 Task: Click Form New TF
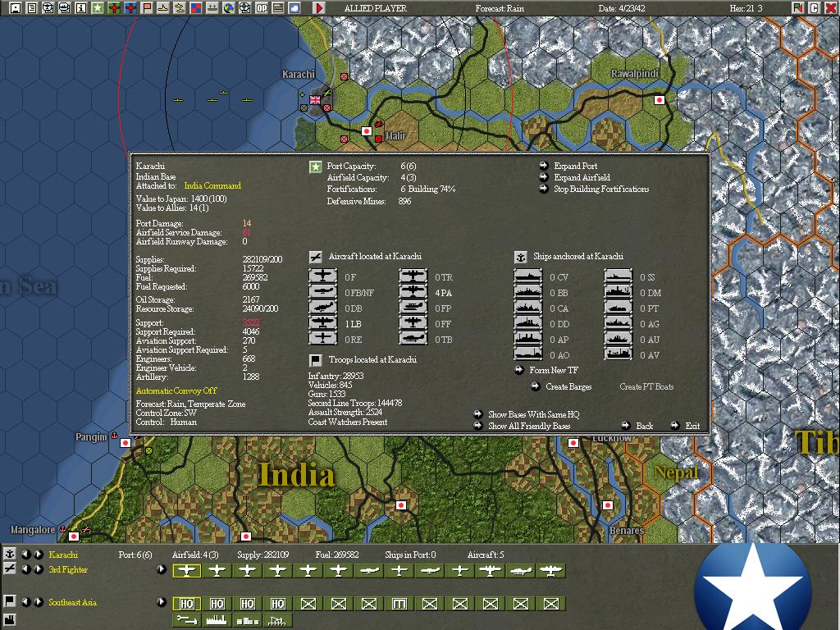(554, 370)
